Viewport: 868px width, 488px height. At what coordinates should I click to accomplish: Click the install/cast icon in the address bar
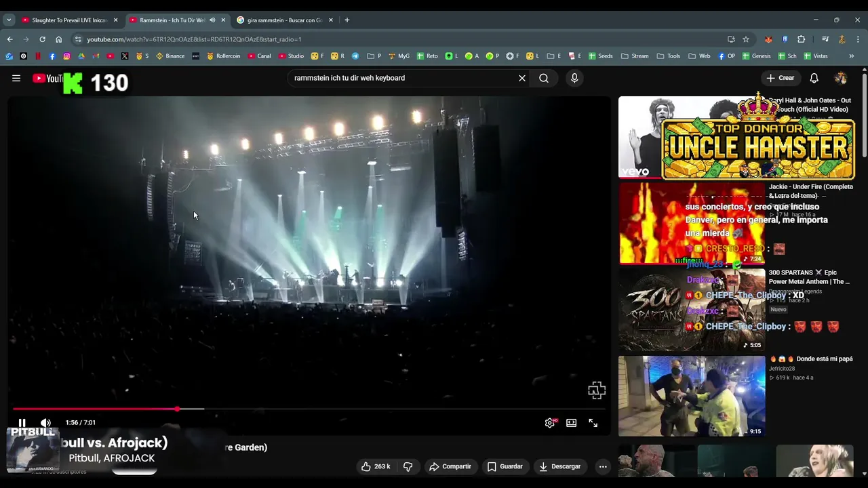point(731,39)
